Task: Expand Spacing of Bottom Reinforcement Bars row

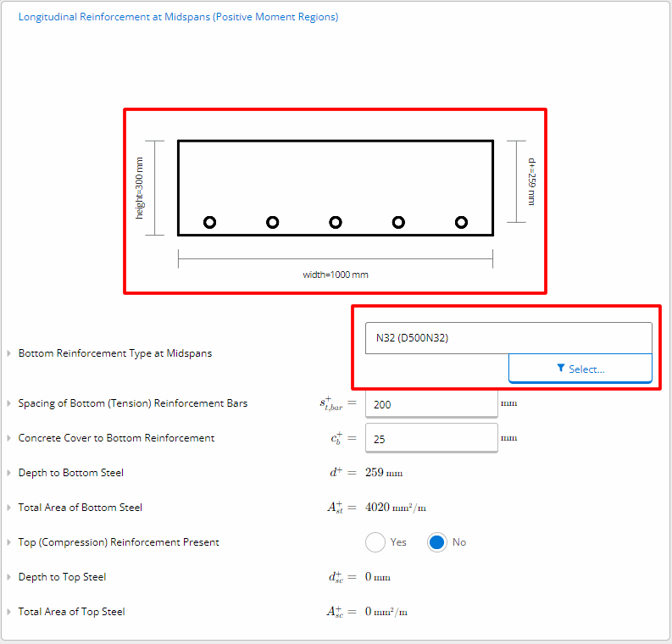Action: coord(8,403)
